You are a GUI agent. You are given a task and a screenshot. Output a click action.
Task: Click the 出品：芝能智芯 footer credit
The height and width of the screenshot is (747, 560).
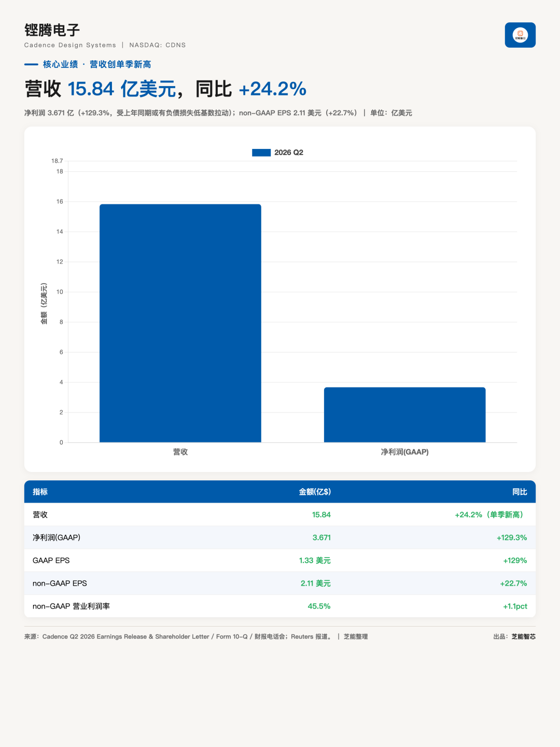point(514,637)
